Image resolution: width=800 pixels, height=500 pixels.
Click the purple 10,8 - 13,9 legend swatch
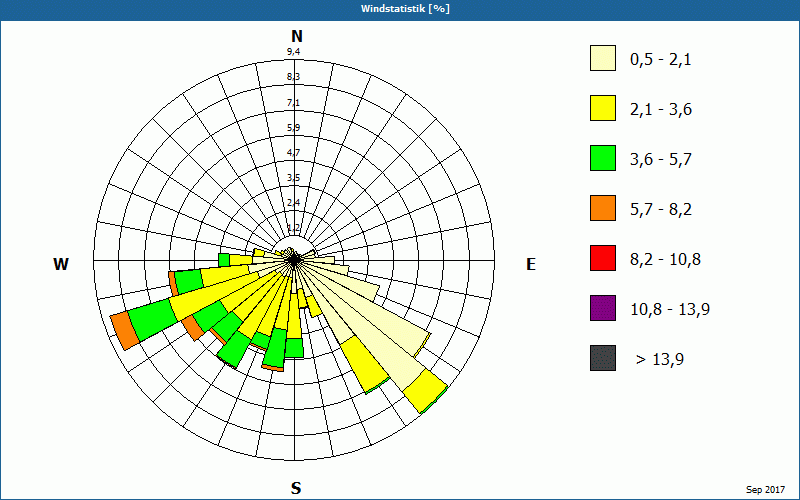coord(603,308)
